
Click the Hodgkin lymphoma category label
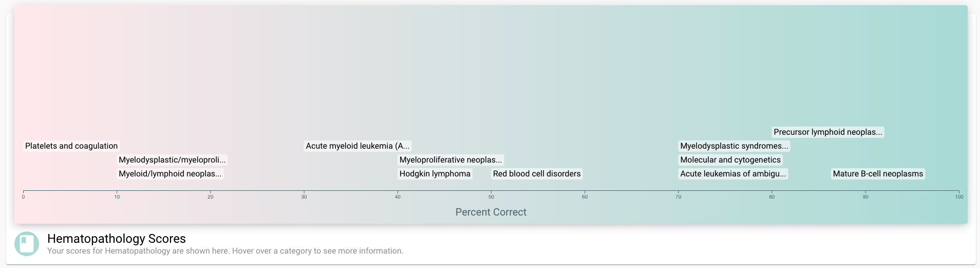435,174
